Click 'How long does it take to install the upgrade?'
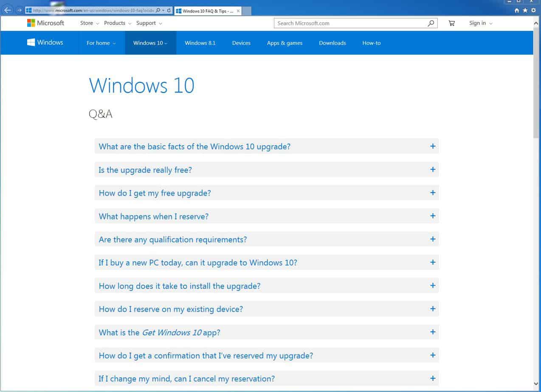The width and height of the screenshot is (541, 392). (x=180, y=286)
